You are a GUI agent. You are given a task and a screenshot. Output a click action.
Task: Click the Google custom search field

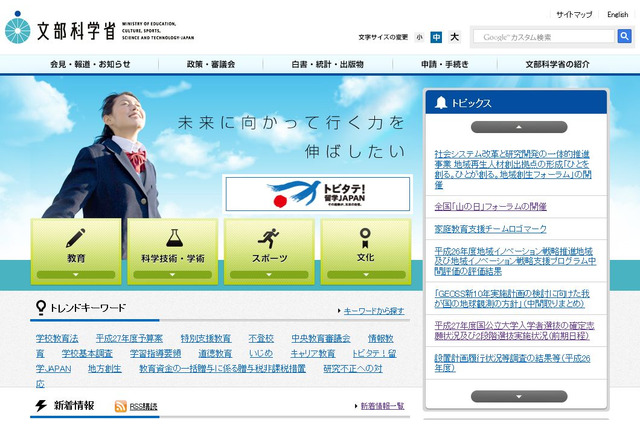click(544, 37)
